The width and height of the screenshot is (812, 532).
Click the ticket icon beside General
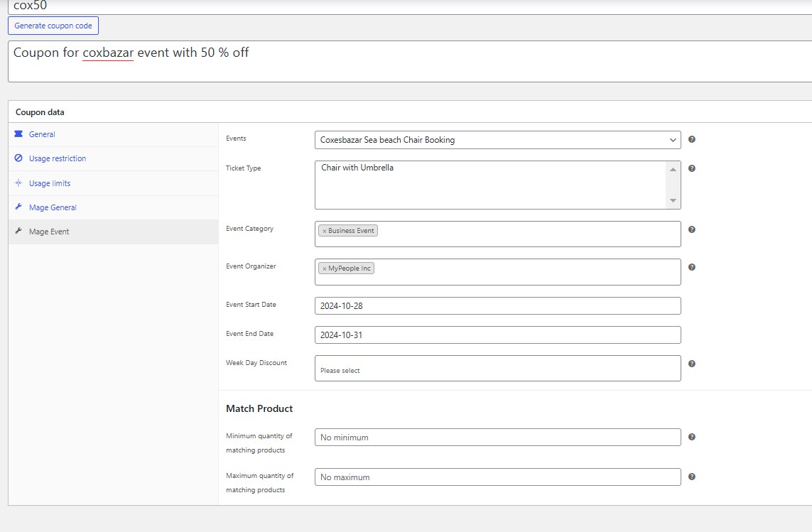tap(18, 134)
